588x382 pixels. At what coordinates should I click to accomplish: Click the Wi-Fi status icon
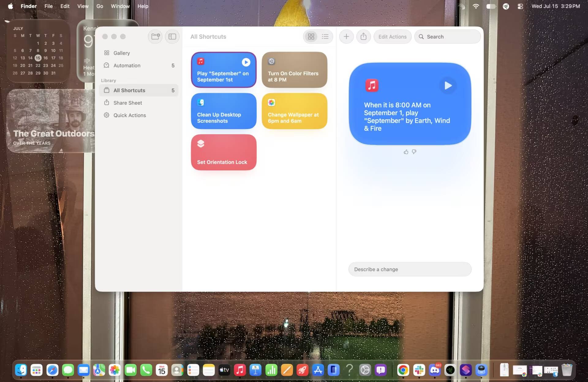476,6
